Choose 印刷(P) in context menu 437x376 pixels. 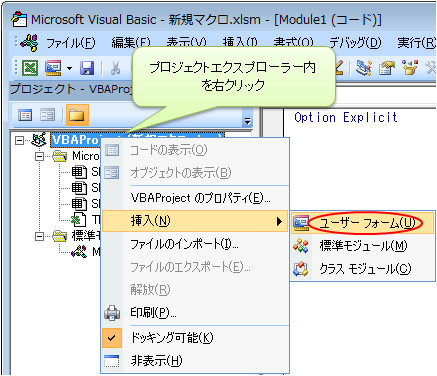point(195,313)
